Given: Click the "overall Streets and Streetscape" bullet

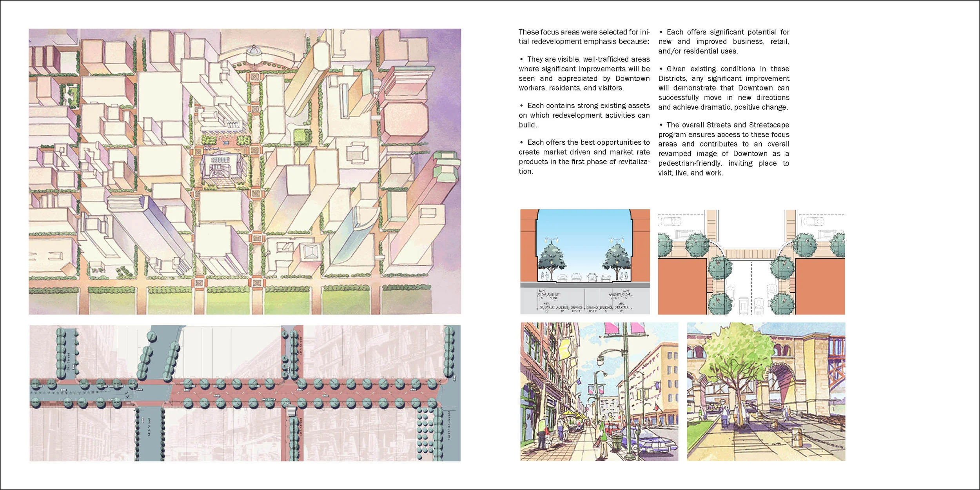Looking at the screenshot, I should point(724,149).
